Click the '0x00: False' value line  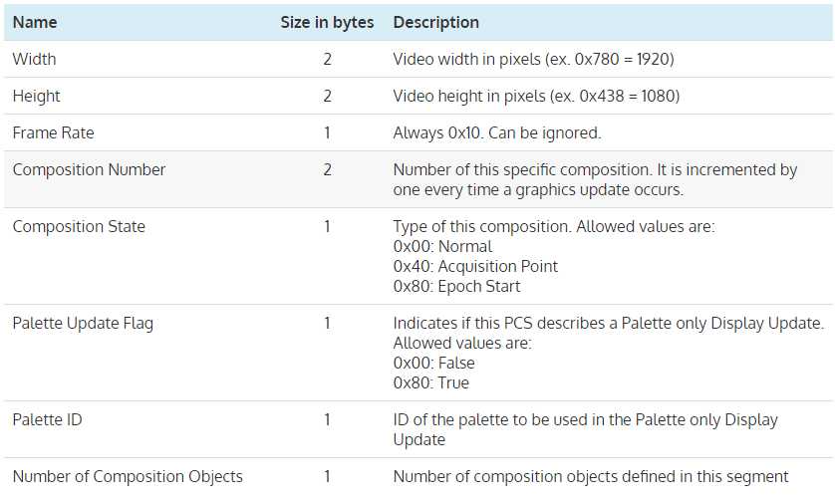click(433, 363)
